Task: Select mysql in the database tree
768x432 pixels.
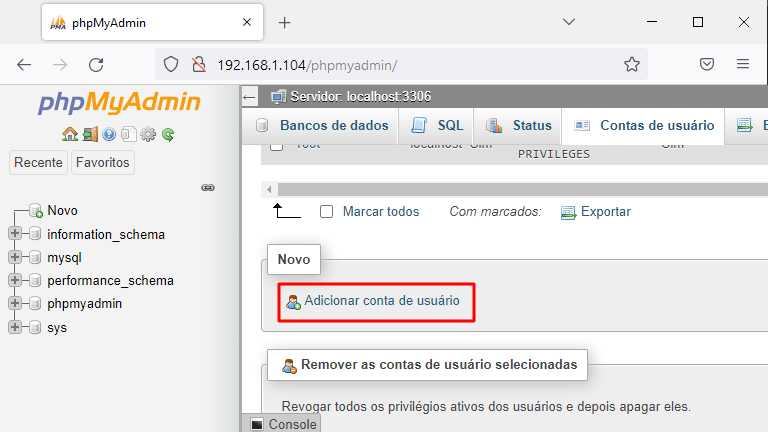Action: 64,258
